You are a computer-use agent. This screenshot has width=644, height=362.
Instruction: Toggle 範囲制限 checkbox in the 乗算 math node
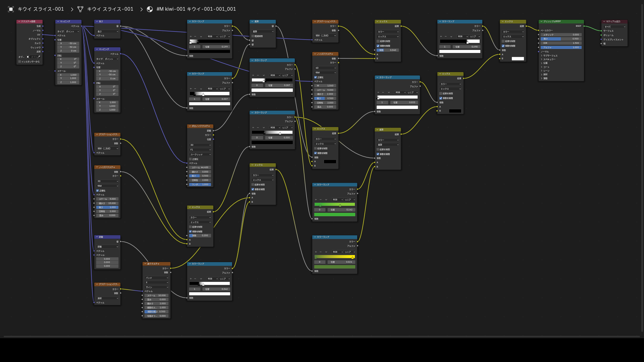pos(253,36)
